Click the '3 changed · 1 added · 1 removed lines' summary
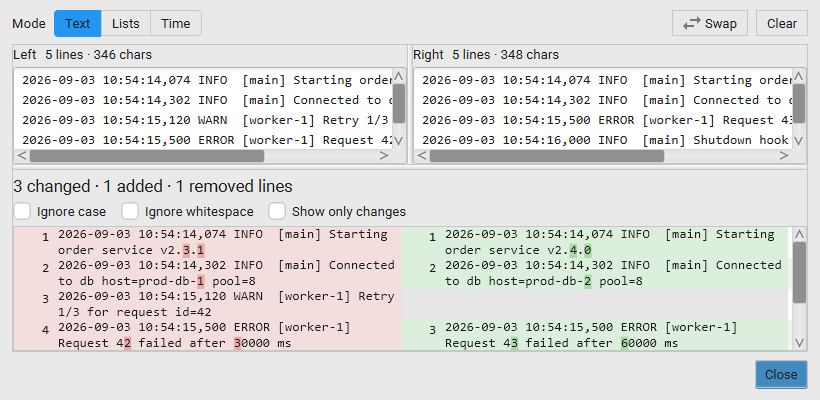The image size is (820, 400). pyautogui.click(x=153, y=186)
